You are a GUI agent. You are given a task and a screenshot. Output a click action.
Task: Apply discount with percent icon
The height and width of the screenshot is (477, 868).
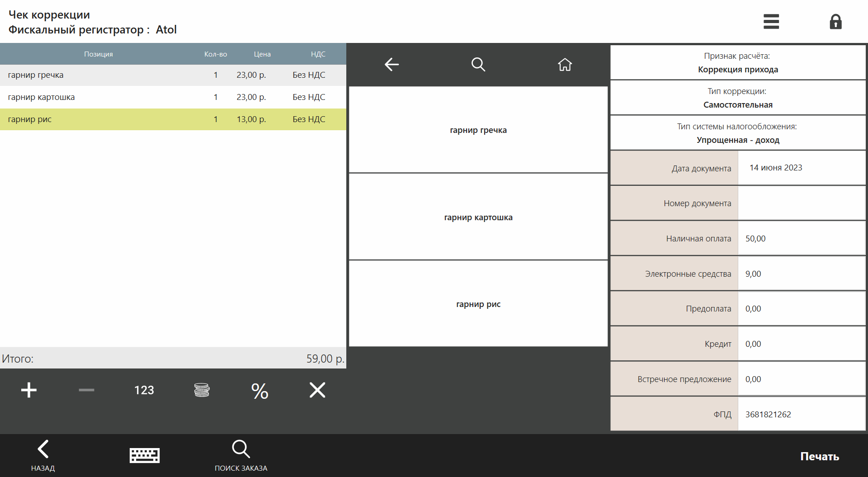tap(260, 391)
